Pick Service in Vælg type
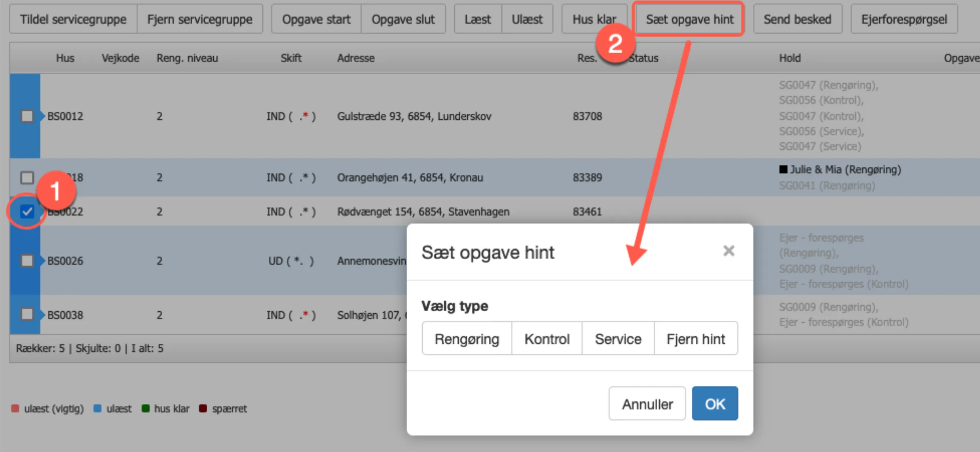 pos(618,339)
